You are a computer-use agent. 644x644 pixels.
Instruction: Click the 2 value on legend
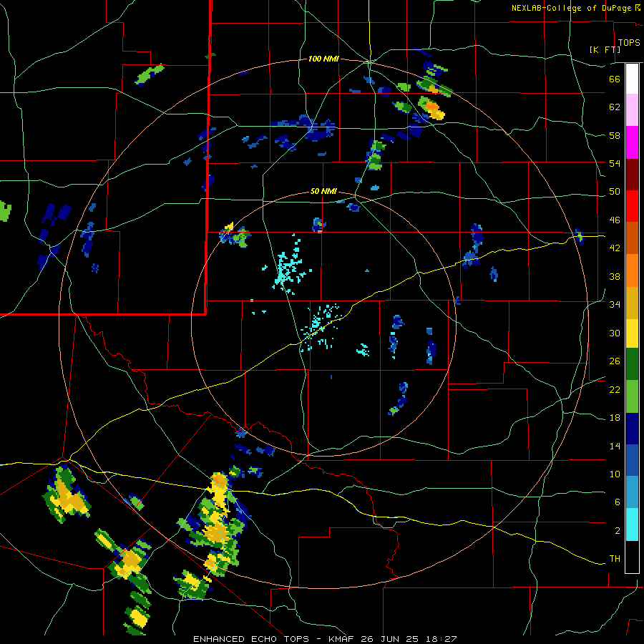[618, 531]
